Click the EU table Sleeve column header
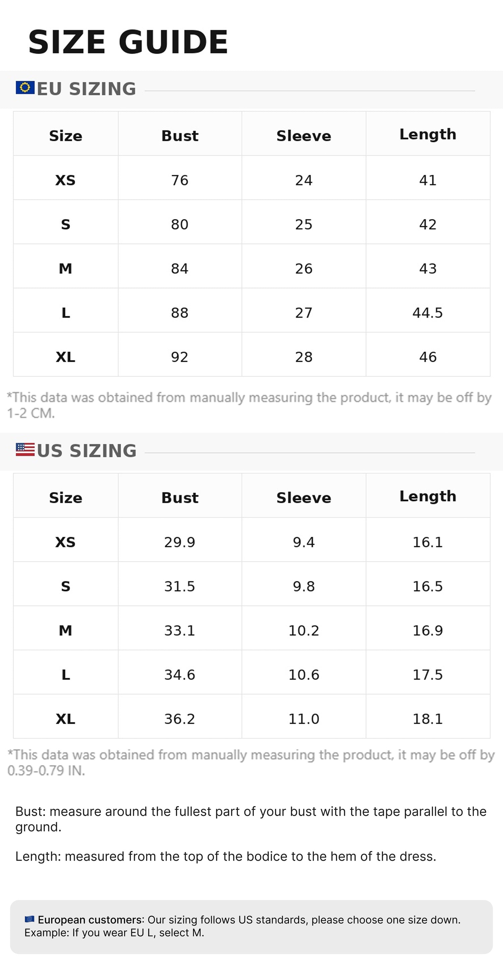 [304, 135]
